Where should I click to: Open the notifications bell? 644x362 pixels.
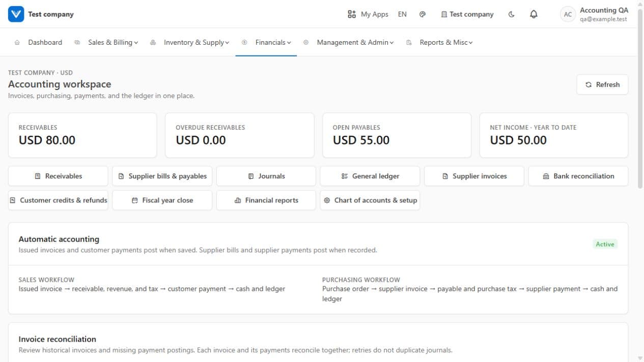pyautogui.click(x=534, y=14)
